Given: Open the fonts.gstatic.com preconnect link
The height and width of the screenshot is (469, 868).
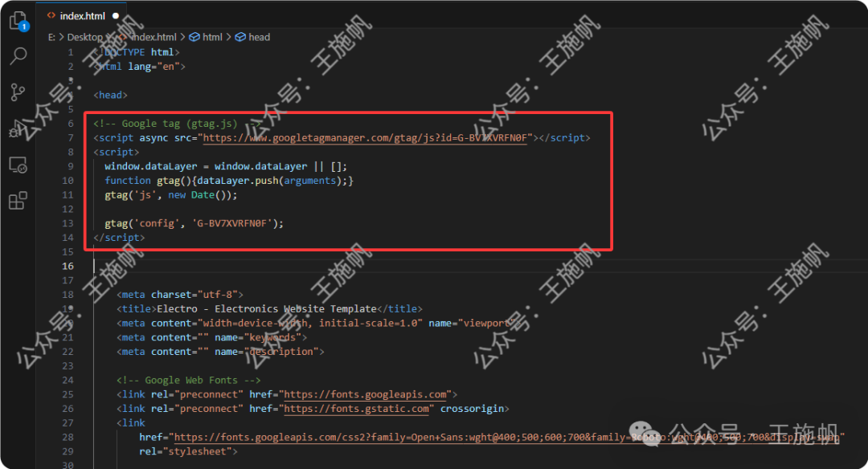Looking at the screenshot, I should [x=357, y=409].
